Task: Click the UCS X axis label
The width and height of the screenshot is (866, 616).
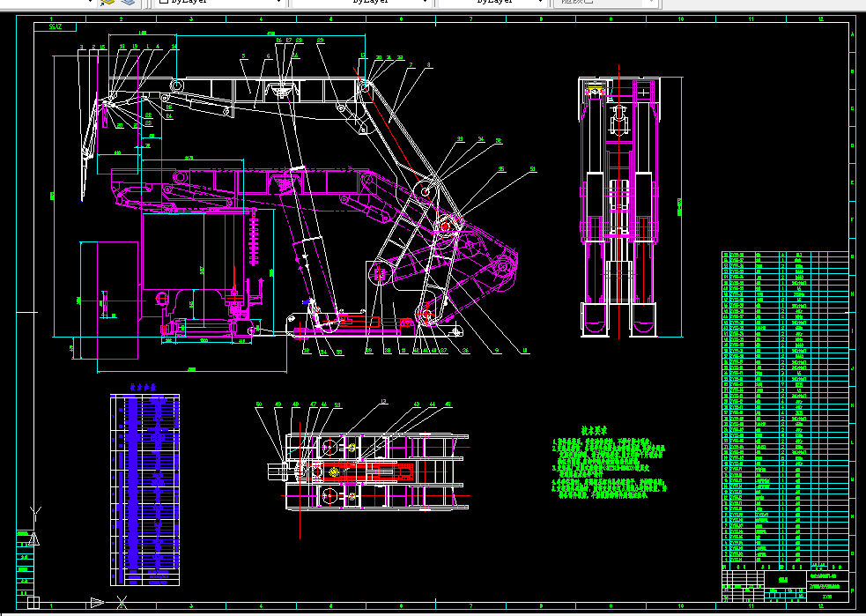Action: [122, 602]
